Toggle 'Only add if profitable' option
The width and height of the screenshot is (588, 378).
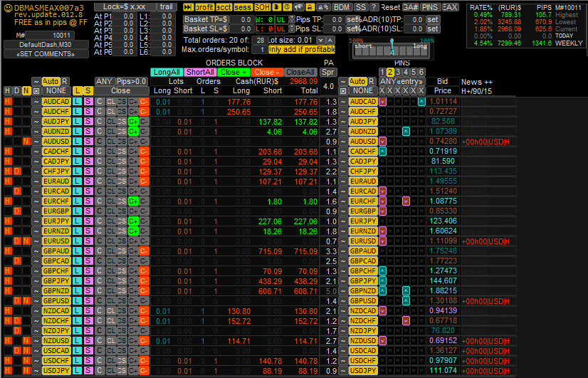[302, 49]
